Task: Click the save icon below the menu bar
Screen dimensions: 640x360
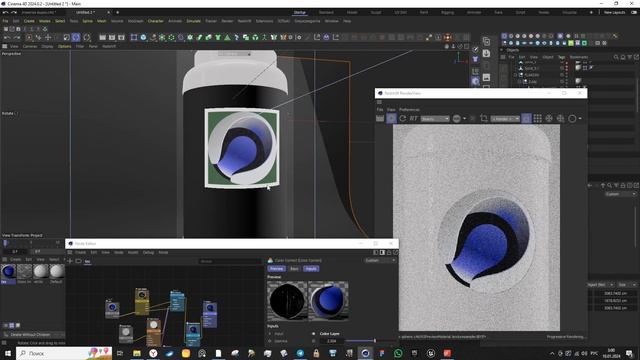Action: click(18, 29)
